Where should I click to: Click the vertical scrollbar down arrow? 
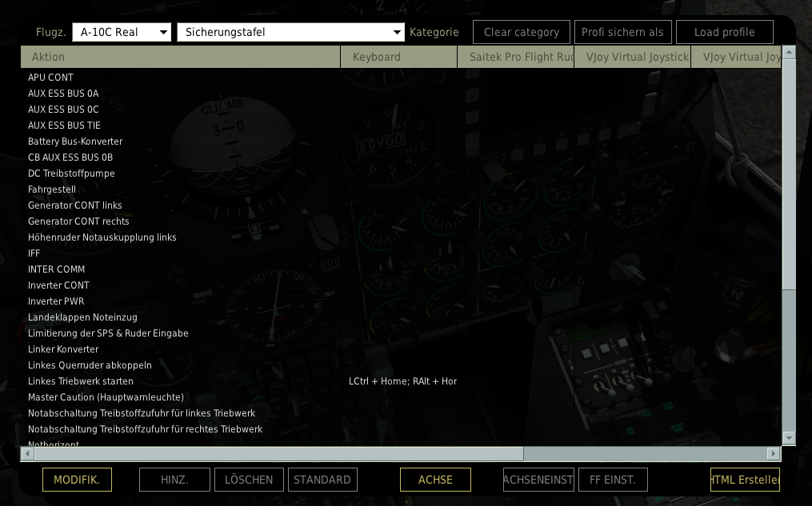point(789,438)
